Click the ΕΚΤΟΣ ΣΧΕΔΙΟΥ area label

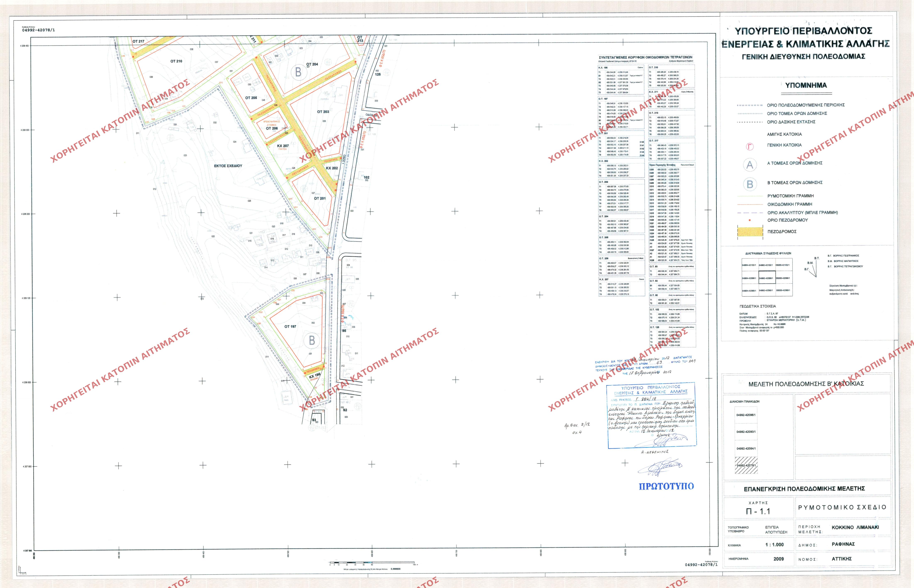228,166
